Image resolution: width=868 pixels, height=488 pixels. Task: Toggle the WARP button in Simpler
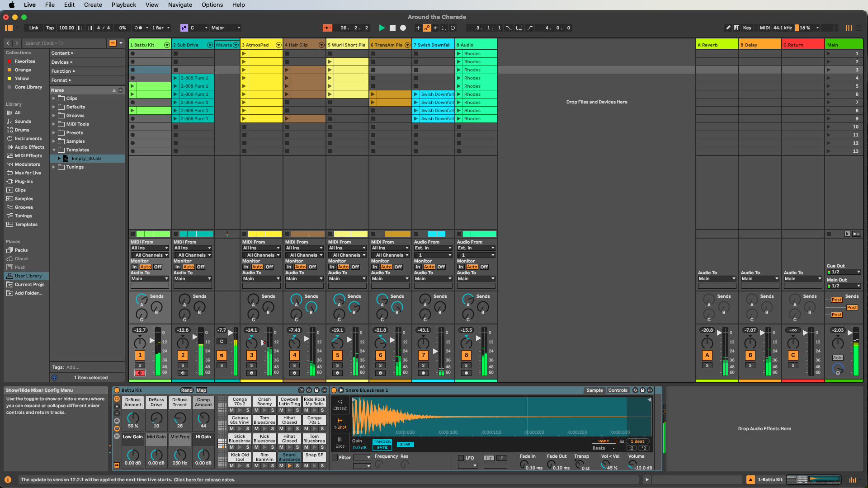pyautogui.click(x=604, y=441)
